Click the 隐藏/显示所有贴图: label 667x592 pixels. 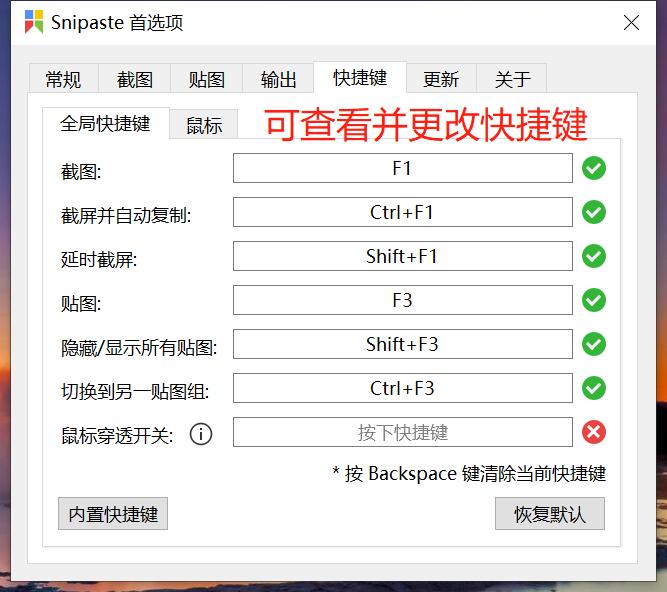click(x=139, y=347)
